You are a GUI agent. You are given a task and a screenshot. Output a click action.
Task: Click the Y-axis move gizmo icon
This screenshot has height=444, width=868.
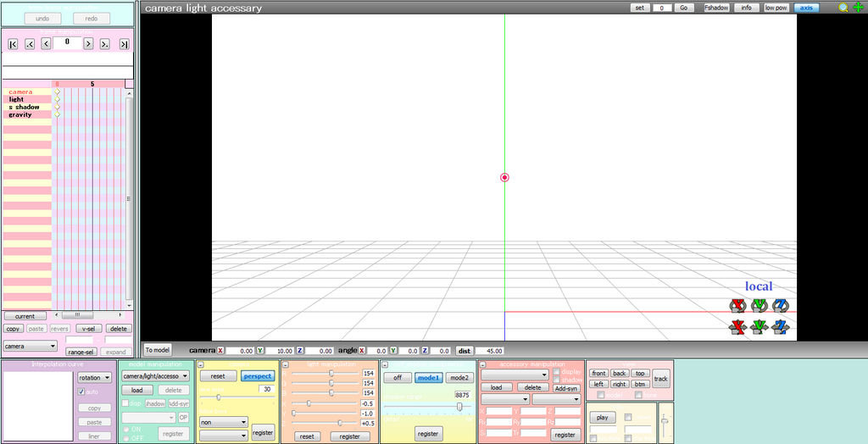click(759, 327)
